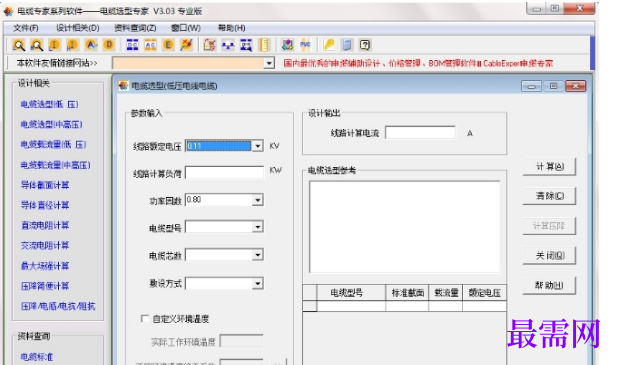Viewport: 619px width, 365px height.
Task: Click the blue table-with-magnifier toolbar icon
Action: (x=246, y=45)
